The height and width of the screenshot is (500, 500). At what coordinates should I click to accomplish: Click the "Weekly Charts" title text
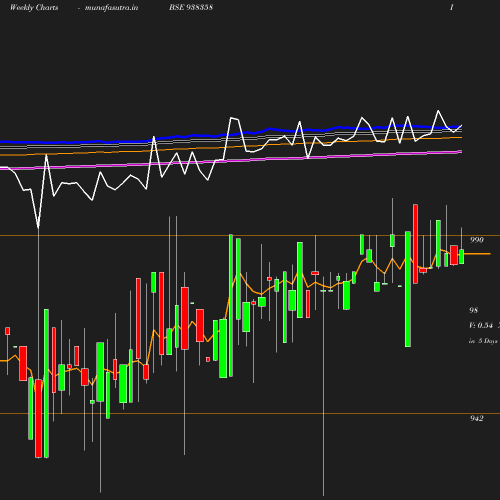(34, 7)
